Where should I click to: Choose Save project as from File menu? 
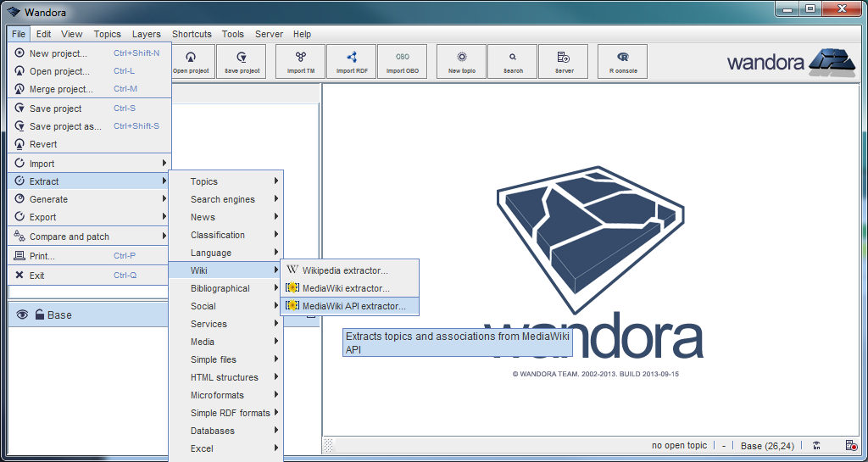point(65,126)
